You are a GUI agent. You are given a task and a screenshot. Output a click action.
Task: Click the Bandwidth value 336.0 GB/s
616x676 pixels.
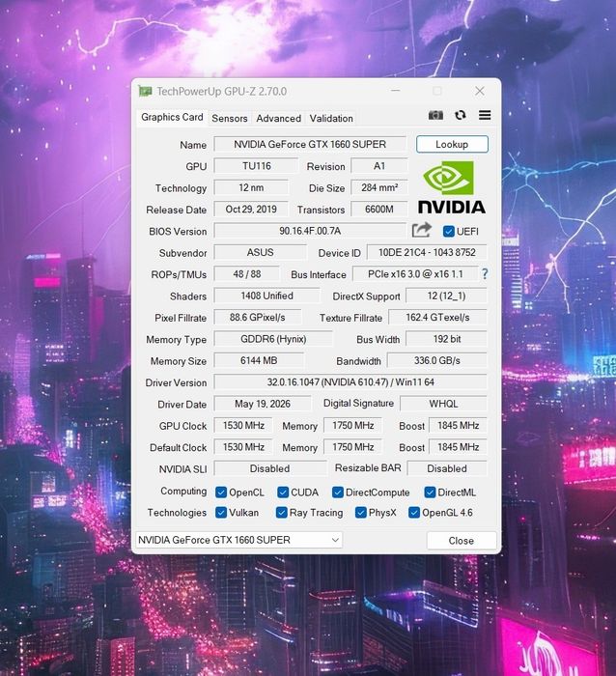point(437,360)
